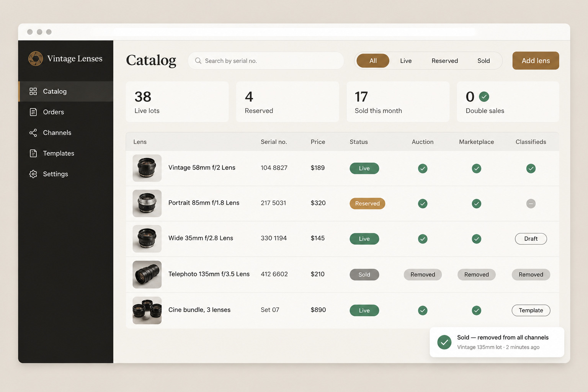Image resolution: width=588 pixels, height=392 pixels.
Task: Click Classifieds check for Vintage 58mm f/2 Lens
Action: (531, 168)
